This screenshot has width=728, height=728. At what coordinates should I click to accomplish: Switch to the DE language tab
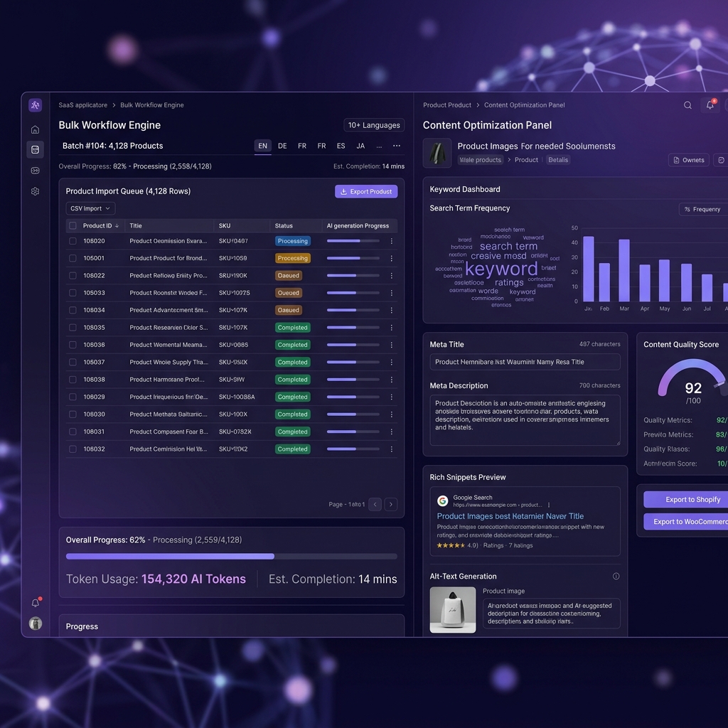coord(282,146)
